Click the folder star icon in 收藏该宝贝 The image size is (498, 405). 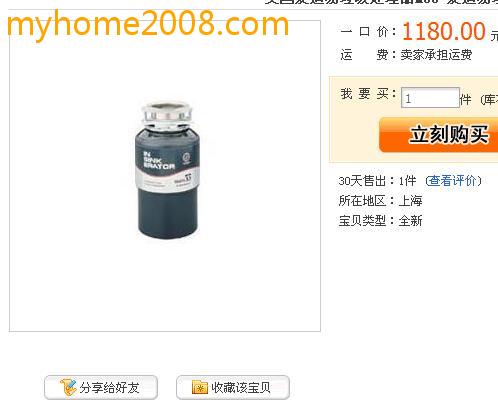click(200, 388)
